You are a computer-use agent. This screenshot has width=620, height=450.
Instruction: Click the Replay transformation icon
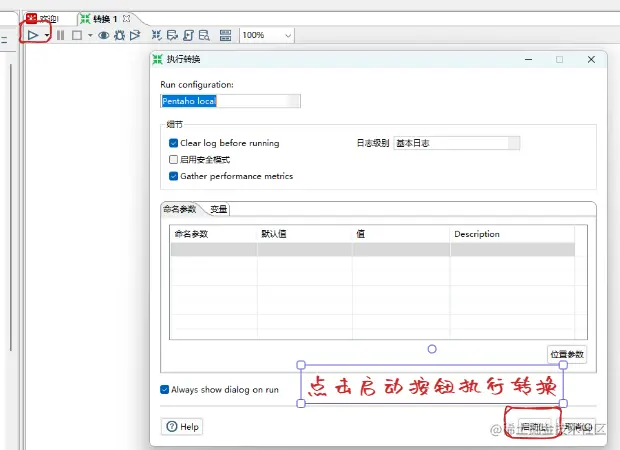(135, 35)
